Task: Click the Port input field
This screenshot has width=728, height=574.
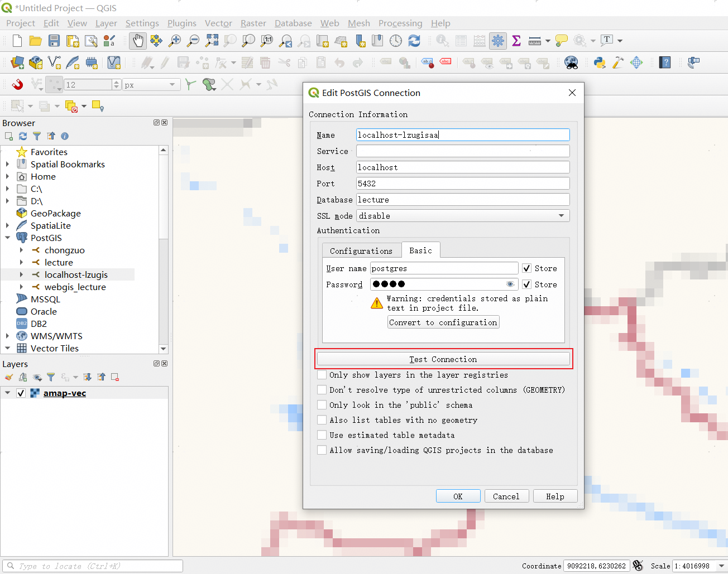Action: tap(463, 184)
